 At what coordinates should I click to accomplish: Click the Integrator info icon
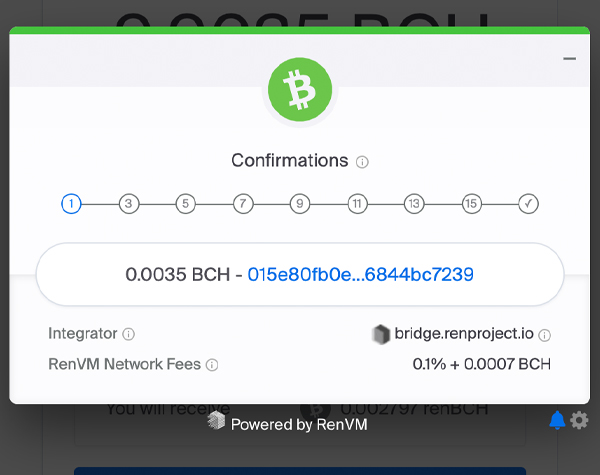point(129,334)
